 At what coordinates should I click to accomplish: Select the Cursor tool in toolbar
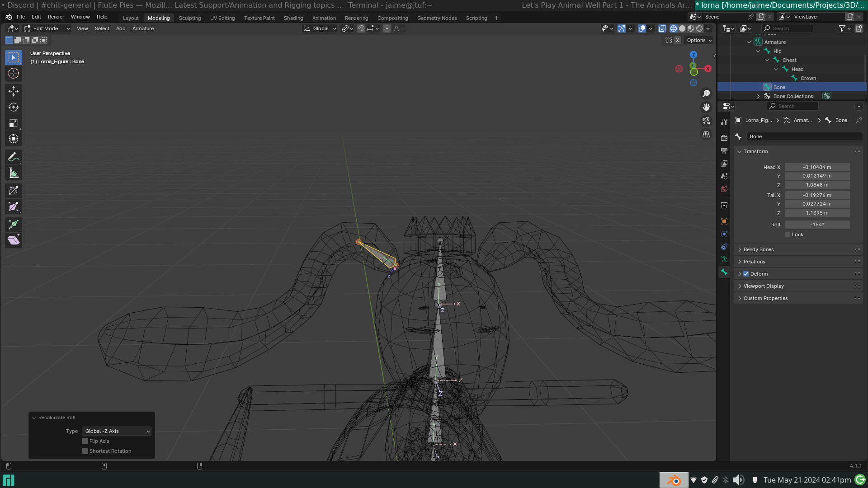(14, 73)
